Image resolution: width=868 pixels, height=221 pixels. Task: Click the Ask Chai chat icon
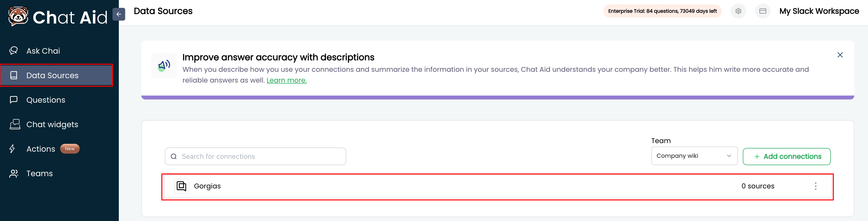click(x=13, y=51)
